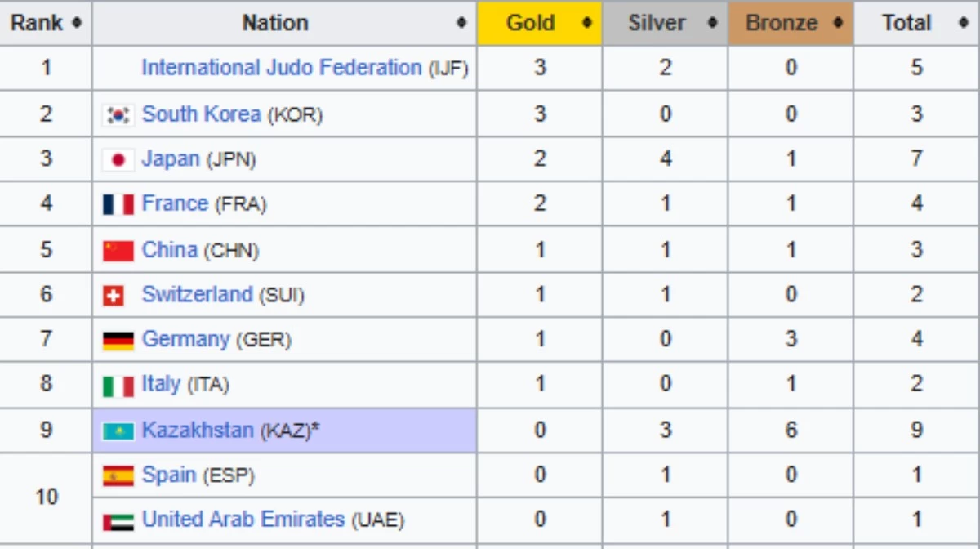Click the France flag icon

[118, 204]
